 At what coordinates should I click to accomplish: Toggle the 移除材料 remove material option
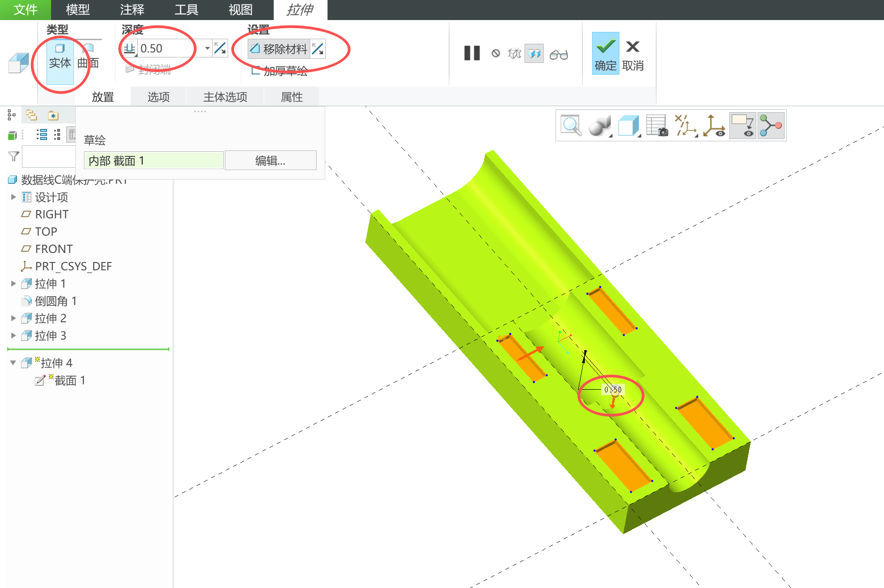279,49
